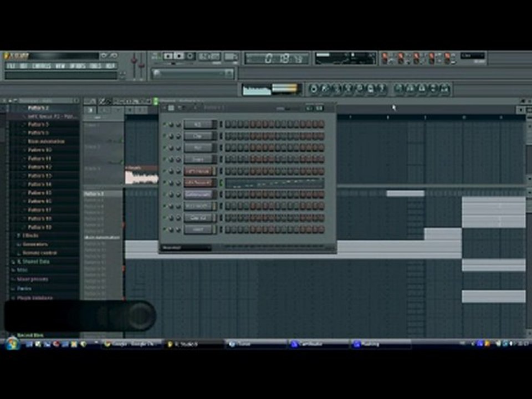Mute the Kick channel green LED
Viewport: 532px width, 399px height.
click(x=165, y=124)
